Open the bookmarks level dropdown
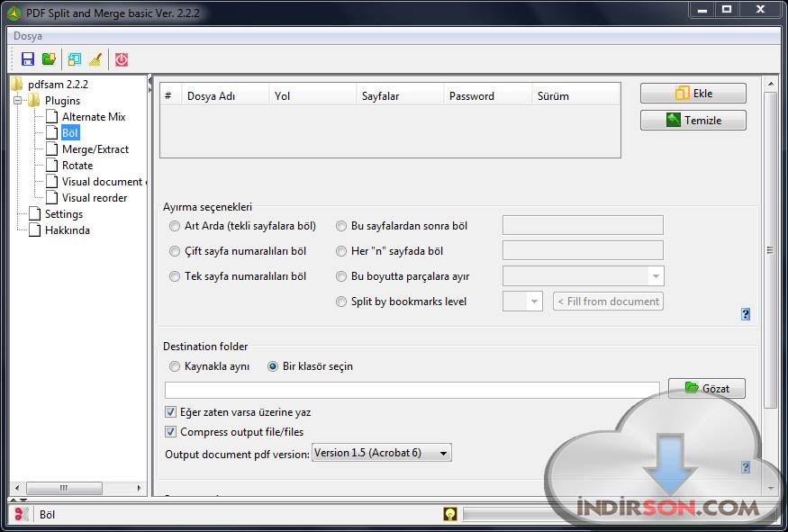 (x=534, y=302)
